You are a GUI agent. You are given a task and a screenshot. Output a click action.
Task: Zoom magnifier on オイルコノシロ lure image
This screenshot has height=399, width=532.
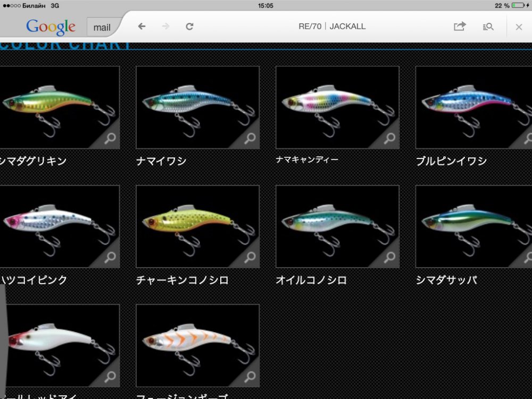point(389,258)
